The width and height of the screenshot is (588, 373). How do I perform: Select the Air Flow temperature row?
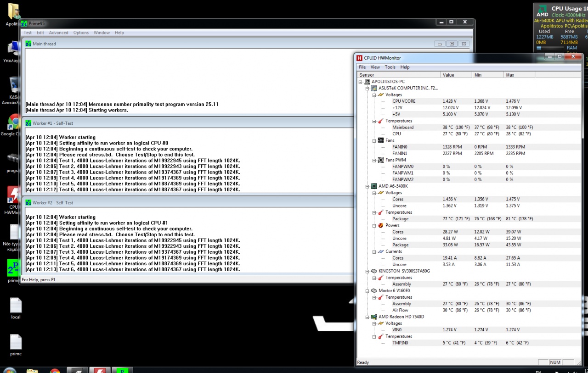click(468, 310)
